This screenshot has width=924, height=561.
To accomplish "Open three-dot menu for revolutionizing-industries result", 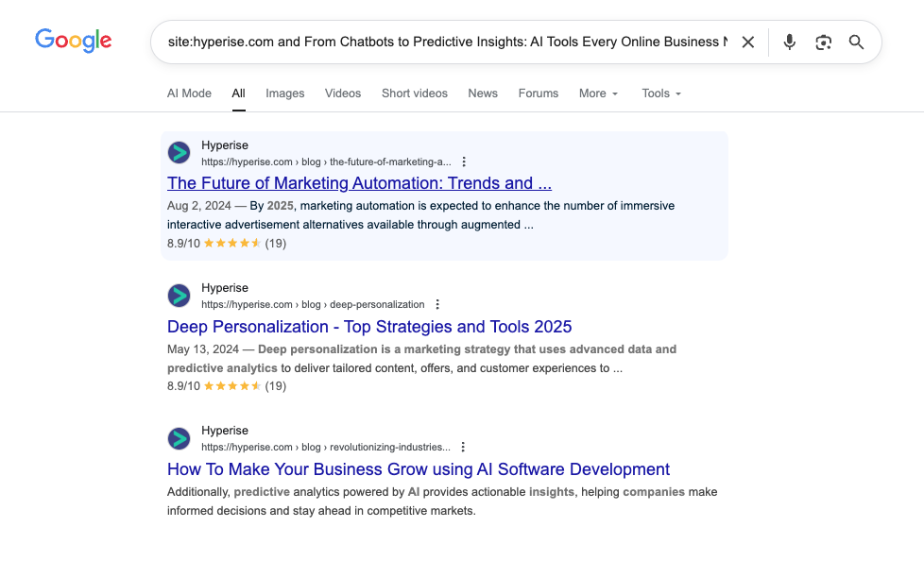I will (462, 447).
